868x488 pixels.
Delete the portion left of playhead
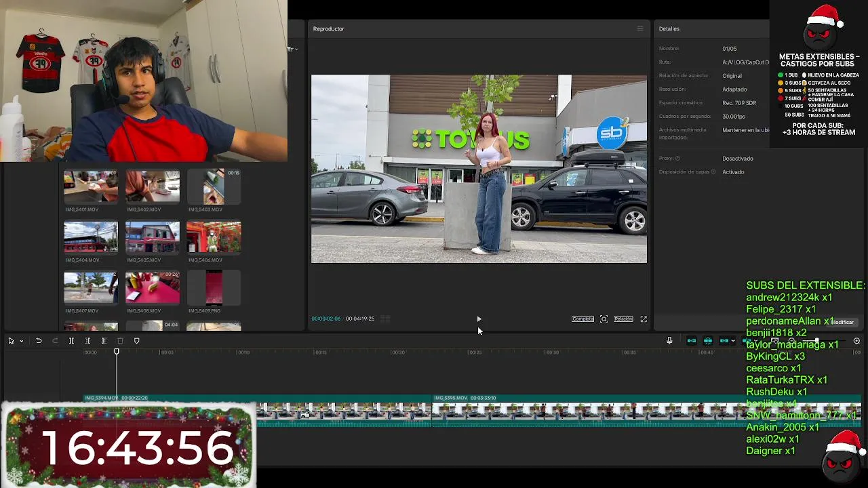pos(87,341)
